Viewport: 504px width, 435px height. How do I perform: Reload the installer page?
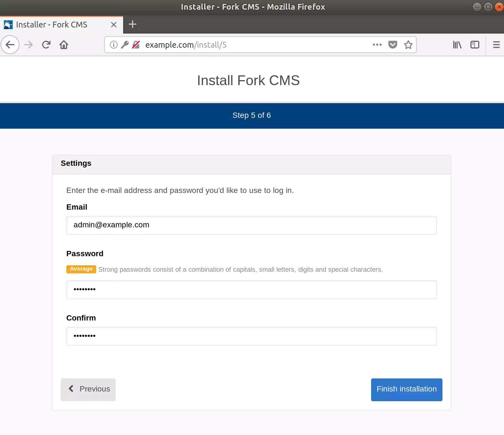[x=46, y=45]
